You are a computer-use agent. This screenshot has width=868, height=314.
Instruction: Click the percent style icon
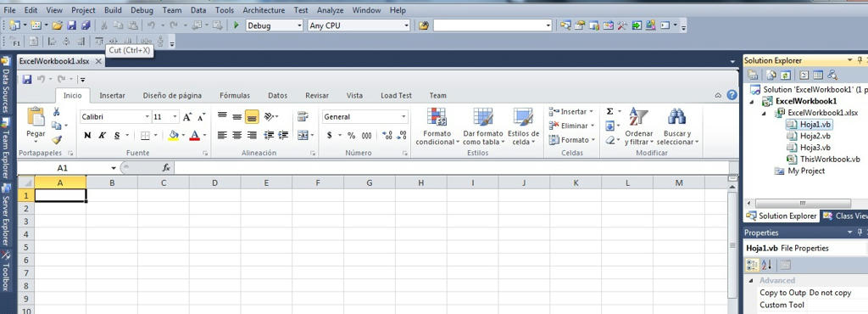coord(351,135)
